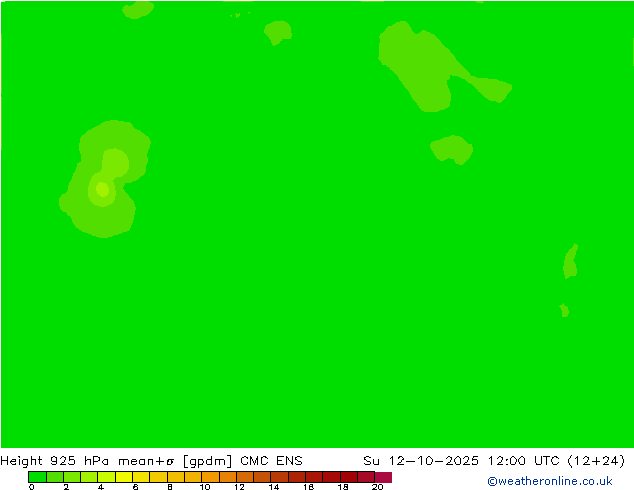Image resolution: width=634 pixels, height=490 pixels.
Task: Pick the legend swatch just below 10
Action: click(x=193, y=477)
